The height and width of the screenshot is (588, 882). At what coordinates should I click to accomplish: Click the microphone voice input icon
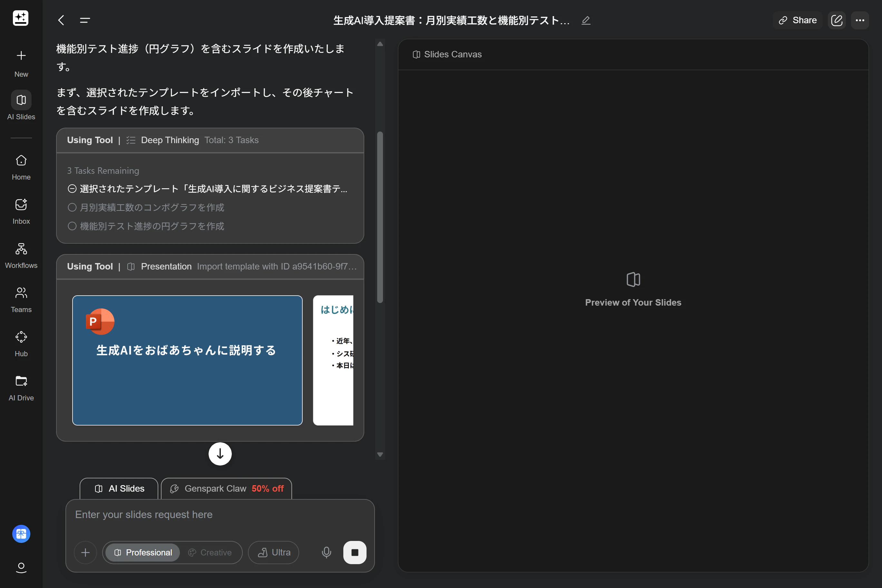(326, 552)
